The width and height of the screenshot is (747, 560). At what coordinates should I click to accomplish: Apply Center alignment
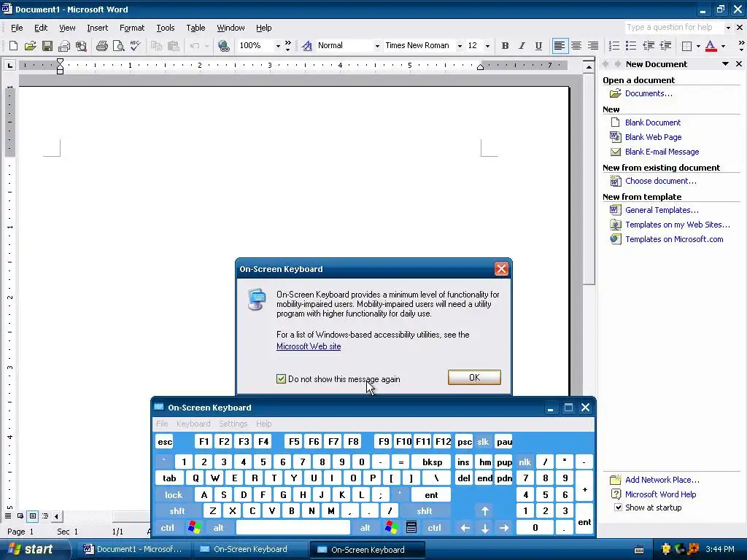(x=576, y=46)
